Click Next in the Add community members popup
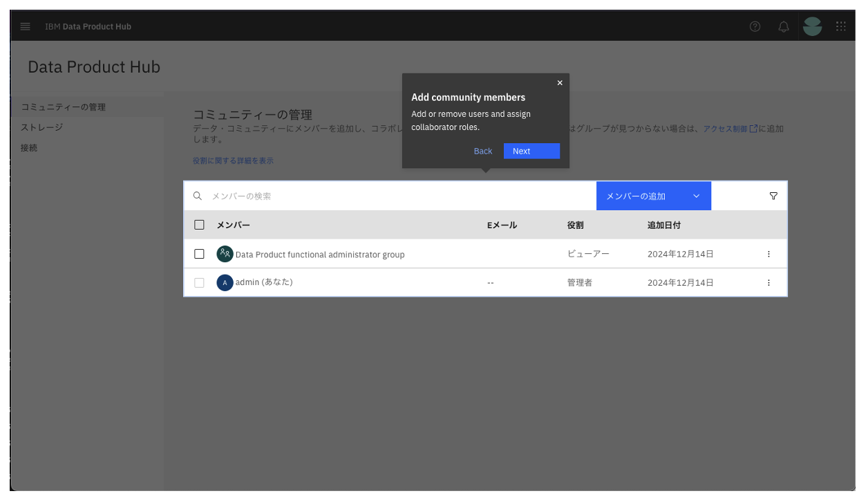 531,151
